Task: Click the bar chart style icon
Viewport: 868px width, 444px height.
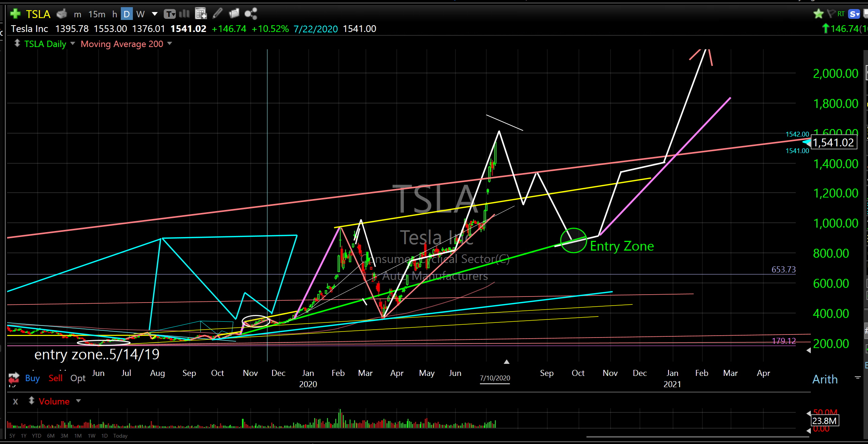Action: point(184,14)
